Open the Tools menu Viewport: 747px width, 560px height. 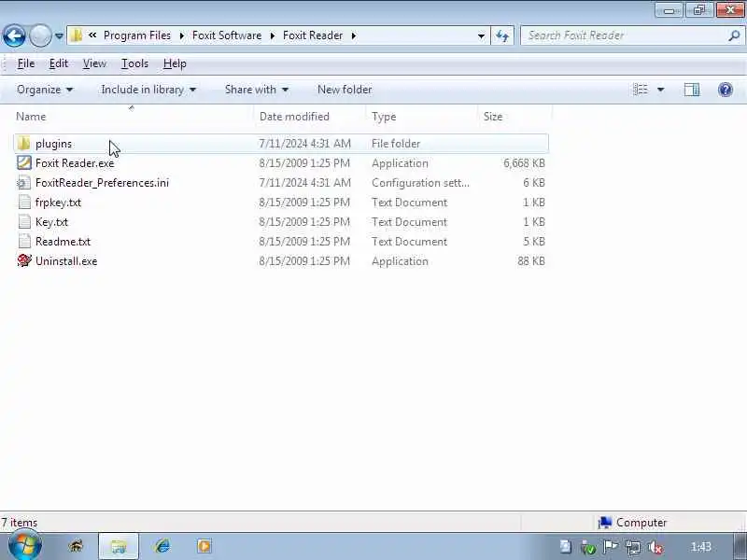(x=134, y=63)
